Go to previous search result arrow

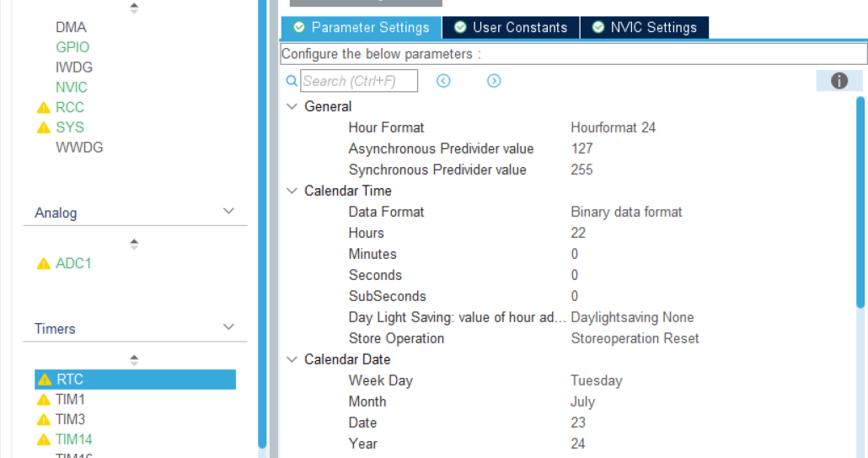443,81
